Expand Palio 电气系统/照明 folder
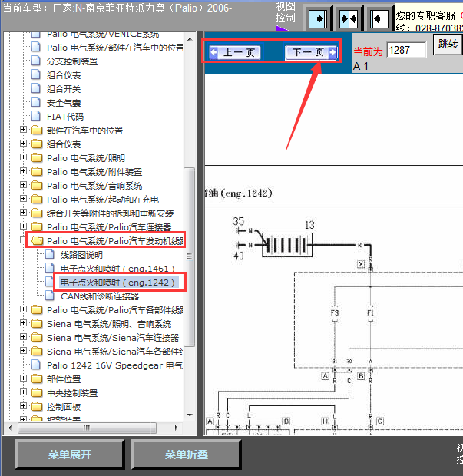Screen dimensions: 463x476 click(23, 157)
